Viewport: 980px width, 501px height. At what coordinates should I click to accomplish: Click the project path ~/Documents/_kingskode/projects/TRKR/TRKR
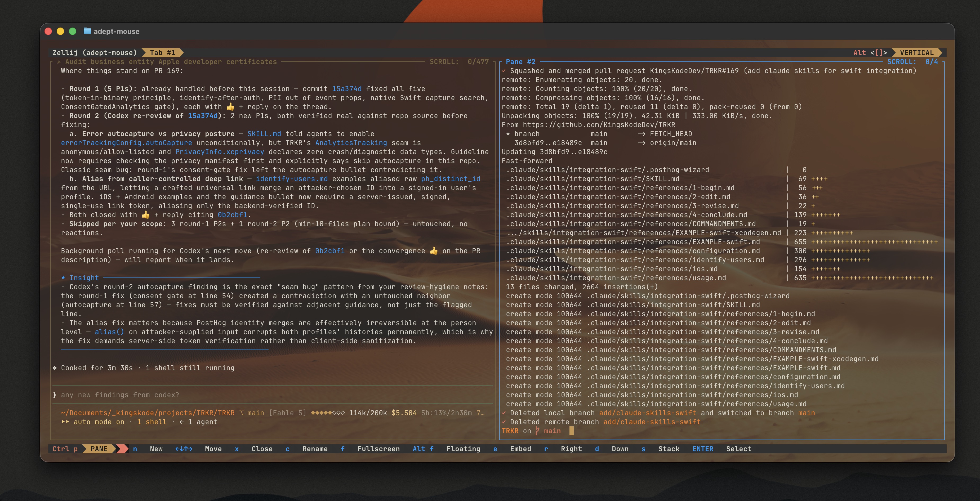148,413
